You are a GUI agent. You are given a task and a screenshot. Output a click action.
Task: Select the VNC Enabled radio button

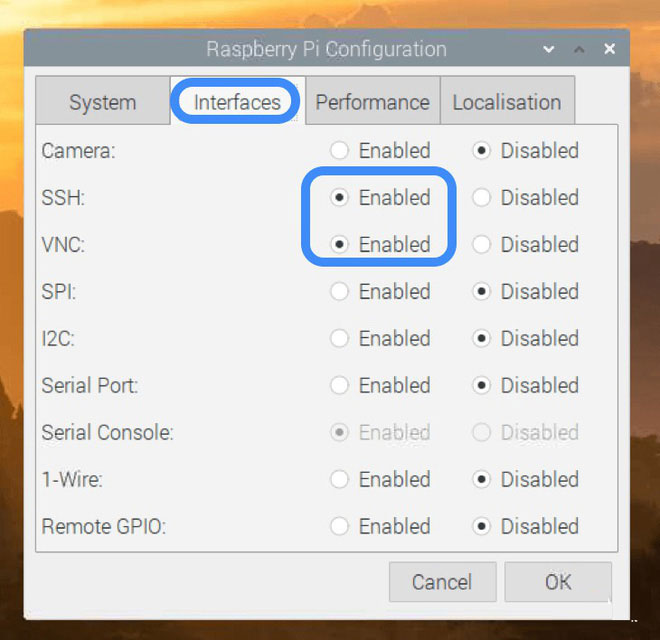coord(340,245)
